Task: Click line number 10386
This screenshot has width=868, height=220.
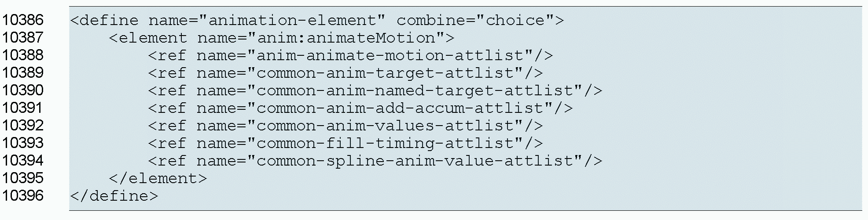Action: pos(23,20)
